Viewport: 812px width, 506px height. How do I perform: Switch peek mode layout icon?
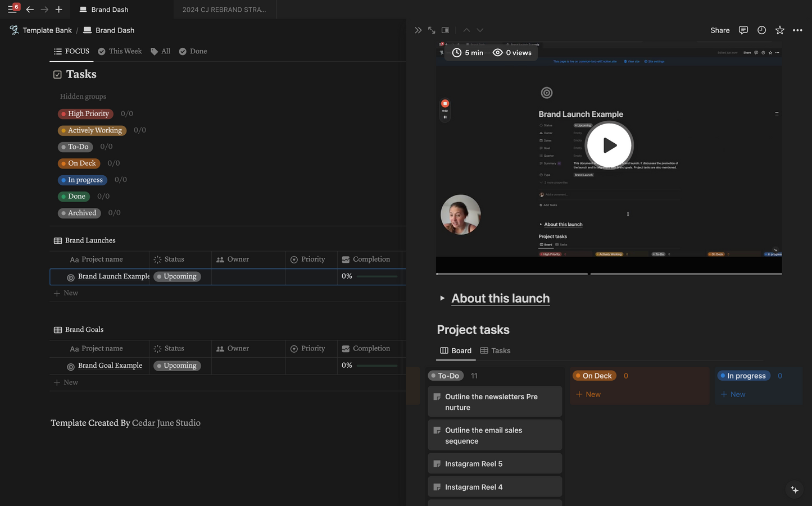pyautogui.click(x=445, y=30)
